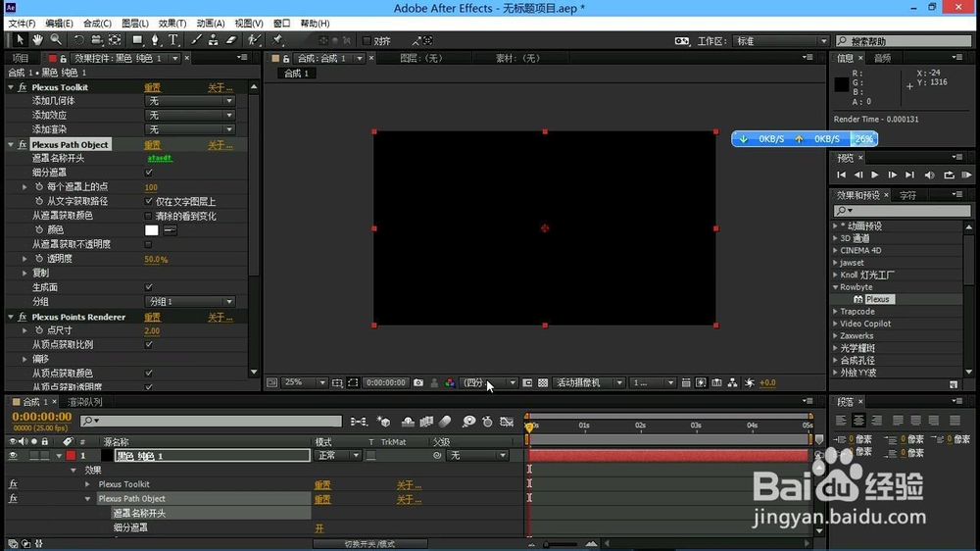Toggle 仅在文字图层上 checkbox
This screenshot has width=980, height=551.
(149, 201)
